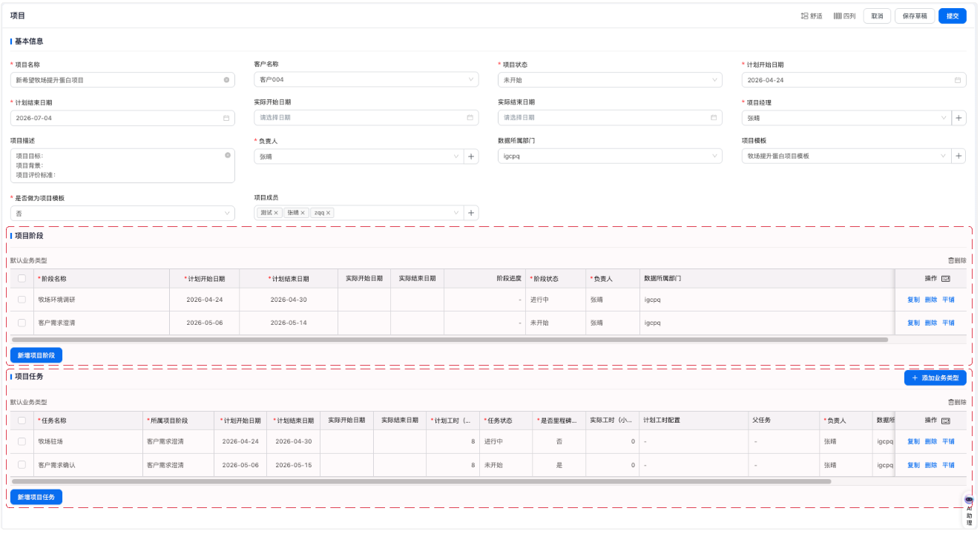Click 删除 link in 牧场环境调研 row
This screenshot has width=980, height=534.
coord(931,300)
